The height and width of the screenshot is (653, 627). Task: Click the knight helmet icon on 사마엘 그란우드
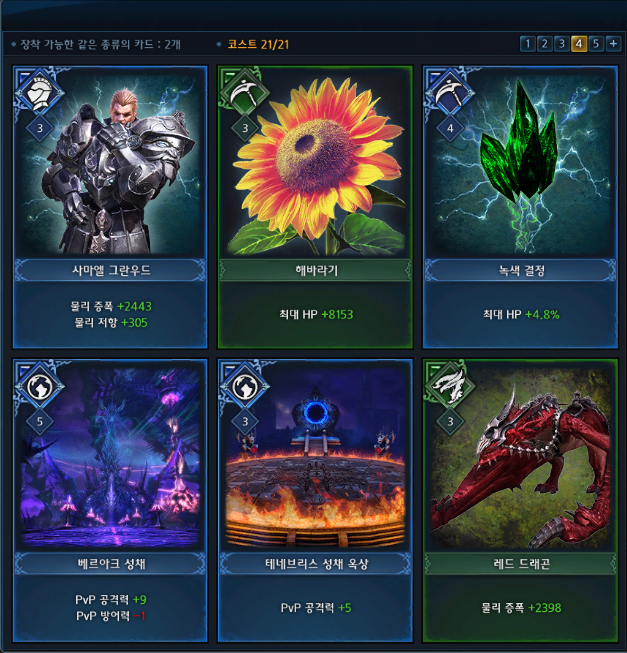tap(40, 93)
